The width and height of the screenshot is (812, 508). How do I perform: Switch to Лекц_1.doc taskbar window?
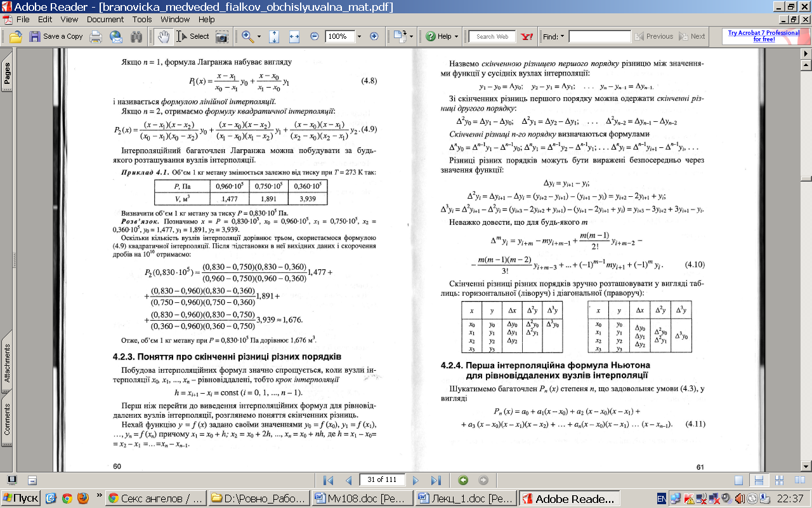pyautogui.click(x=466, y=499)
